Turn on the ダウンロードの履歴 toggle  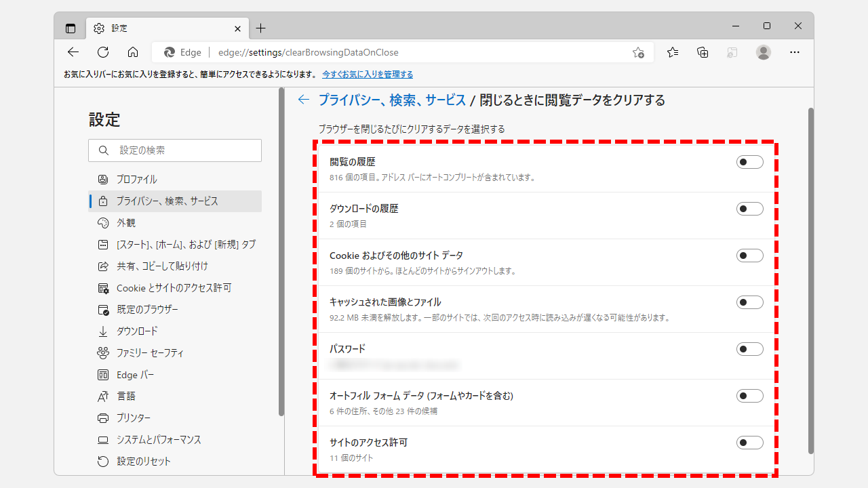(x=749, y=209)
